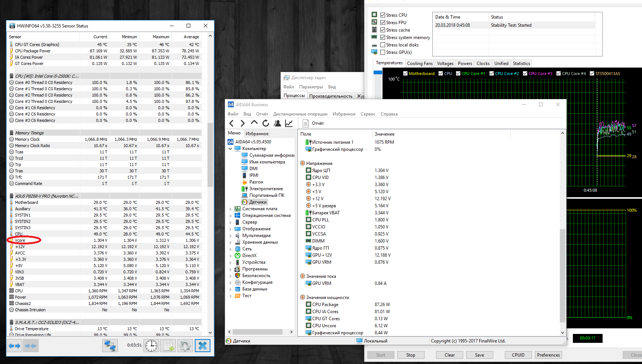
Task: Expand the Устройства tree node
Action: pyautogui.click(x=230, y=262)
